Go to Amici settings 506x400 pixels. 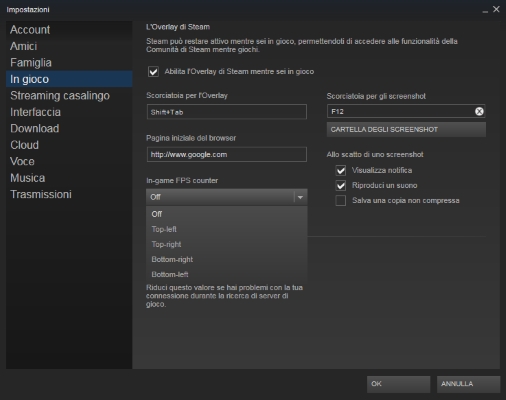[69, 46]
